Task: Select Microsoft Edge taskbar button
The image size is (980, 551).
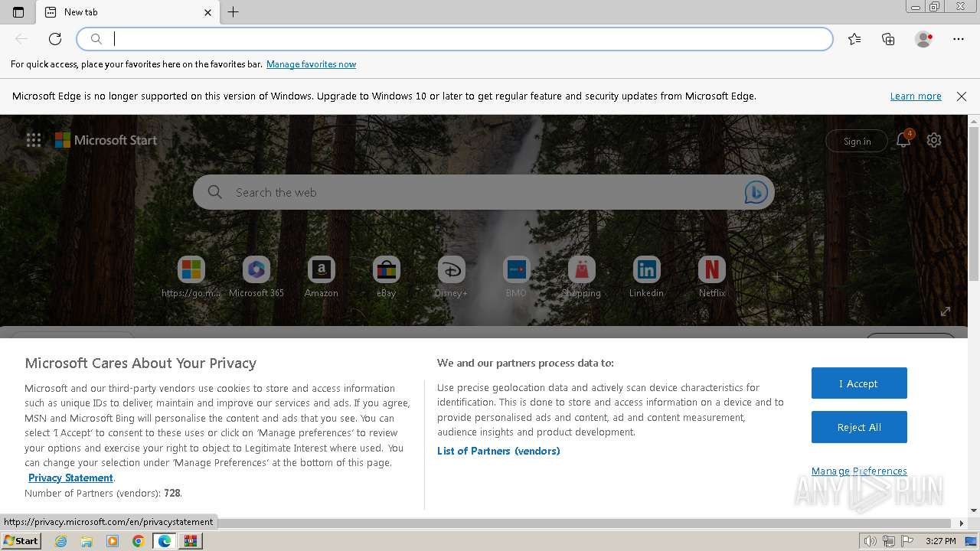Action: point(165,541)
